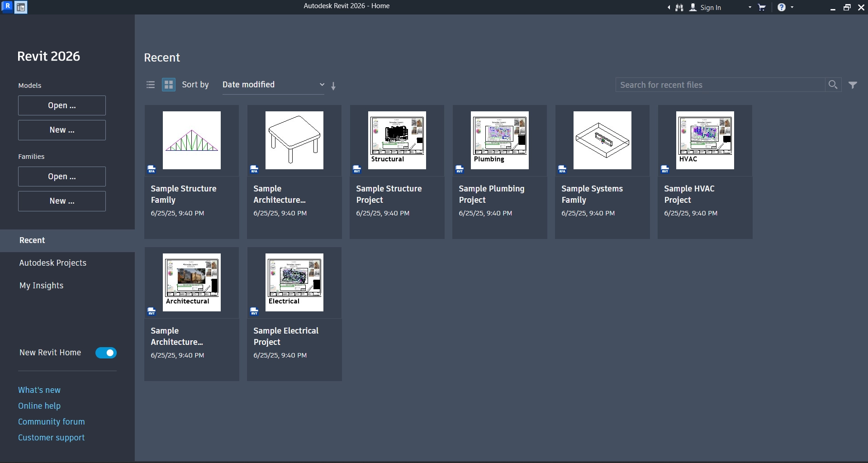This screenshot has width=868, height=463.
Task: Click RVT file icon on Sample Structure Project
Action: click(x=357, y=169)
